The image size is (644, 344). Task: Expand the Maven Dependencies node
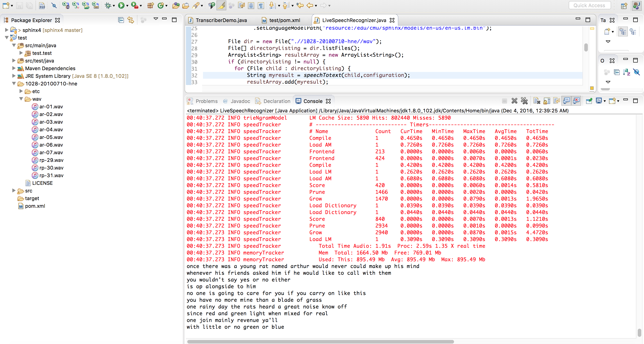point(14,68)
